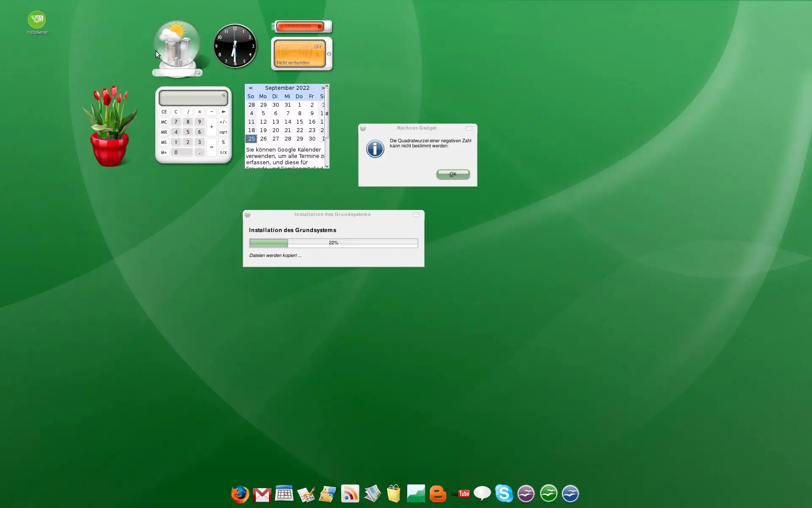Open the RSS feed reader icon
The height and width of the screenshot is (508, 812).
tap(350, 494)
